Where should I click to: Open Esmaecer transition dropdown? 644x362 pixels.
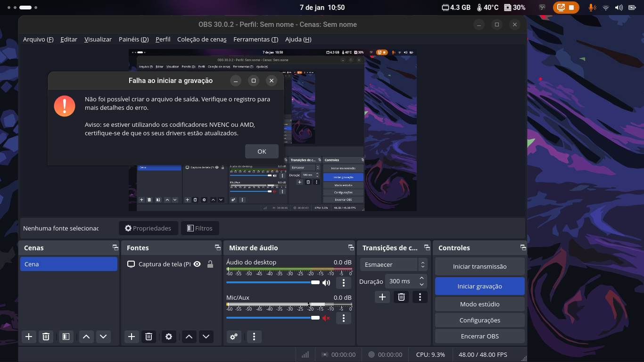[393, 264]
